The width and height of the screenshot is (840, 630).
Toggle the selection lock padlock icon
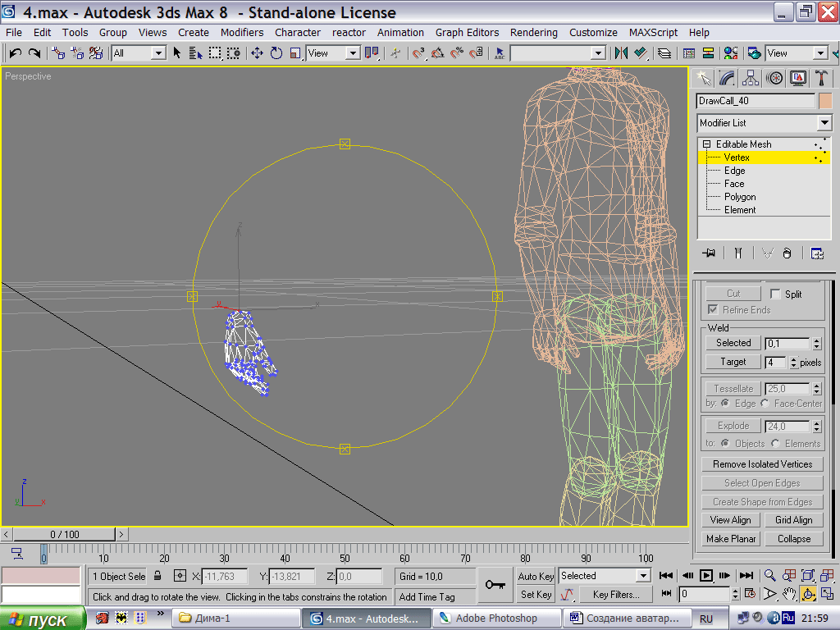click(x=157, y=576)
